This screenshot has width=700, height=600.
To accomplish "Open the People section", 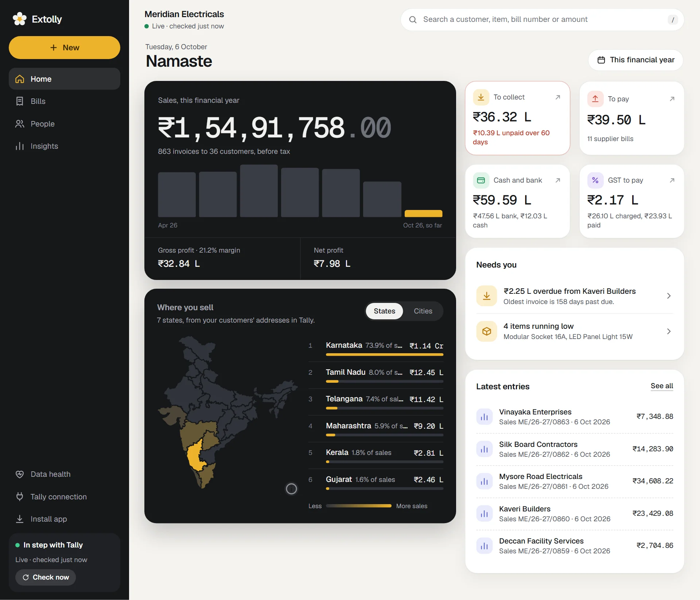I will point(65,124).
